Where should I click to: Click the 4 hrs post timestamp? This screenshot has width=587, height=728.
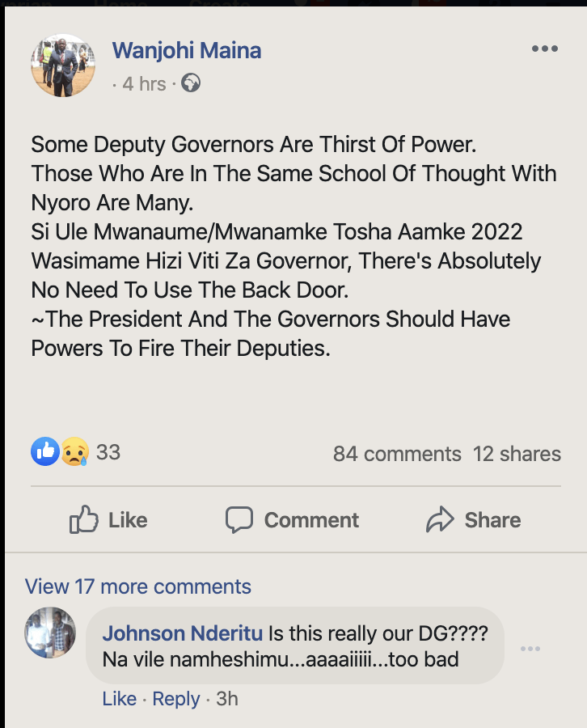[x=144, y=83]
